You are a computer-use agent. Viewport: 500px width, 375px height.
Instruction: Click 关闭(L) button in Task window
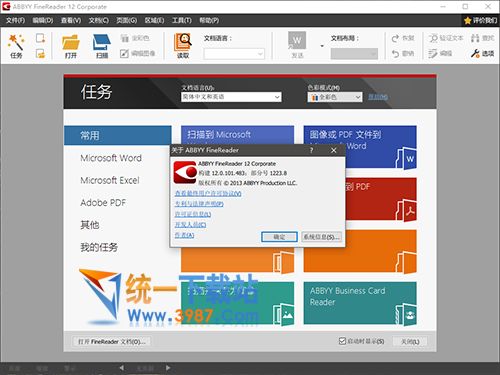(x=410, y=342)
